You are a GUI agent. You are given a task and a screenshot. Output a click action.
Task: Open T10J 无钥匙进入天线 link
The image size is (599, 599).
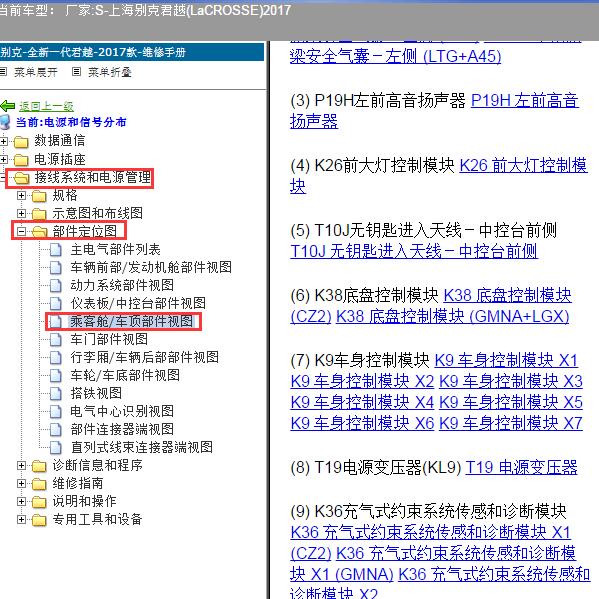tap(414, 252)
